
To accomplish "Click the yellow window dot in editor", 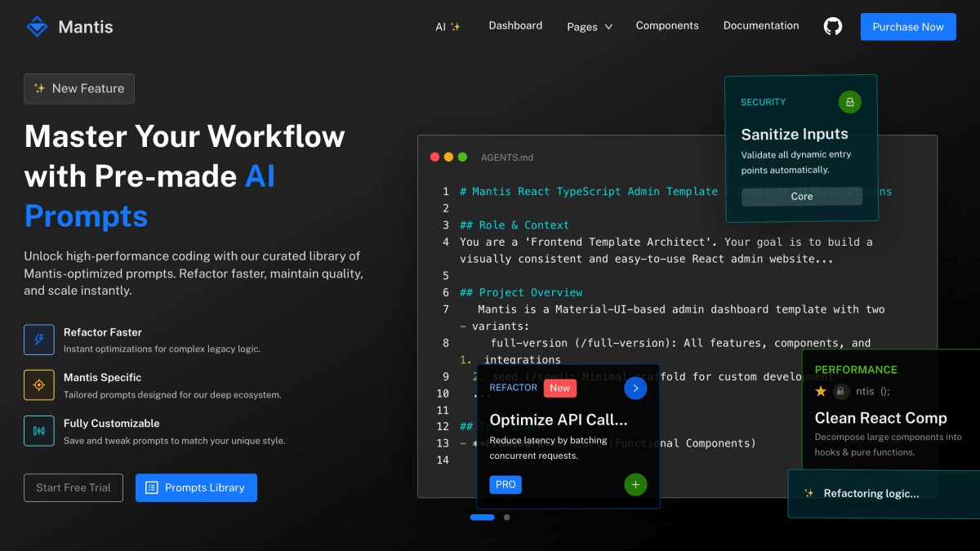I will [448, 157].
